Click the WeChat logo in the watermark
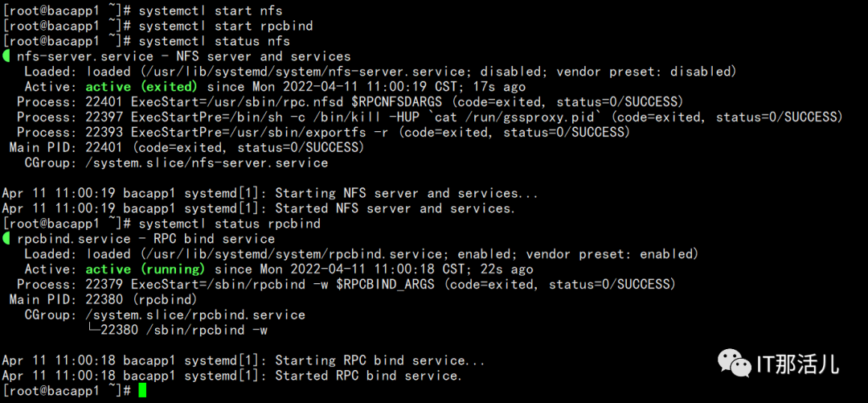The height and width of the screenshot is (403, 868). 734,363
